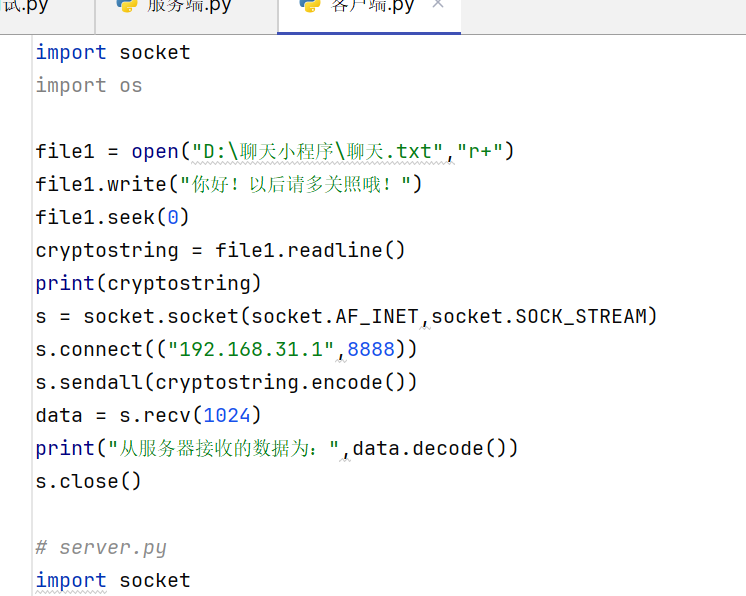Viewport: 746px width, 596px height.
Task: Click the file1.readline() call
Action: pos(310,250)
